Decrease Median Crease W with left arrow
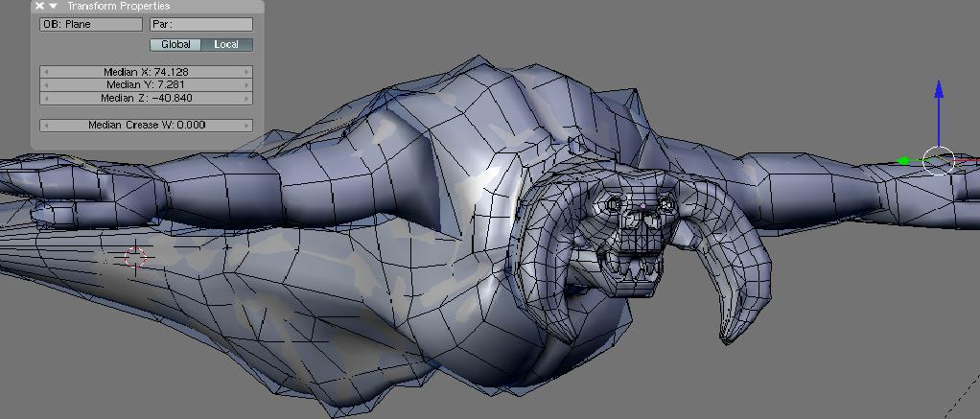Screen dimensions: 980x419 (46, 125)
